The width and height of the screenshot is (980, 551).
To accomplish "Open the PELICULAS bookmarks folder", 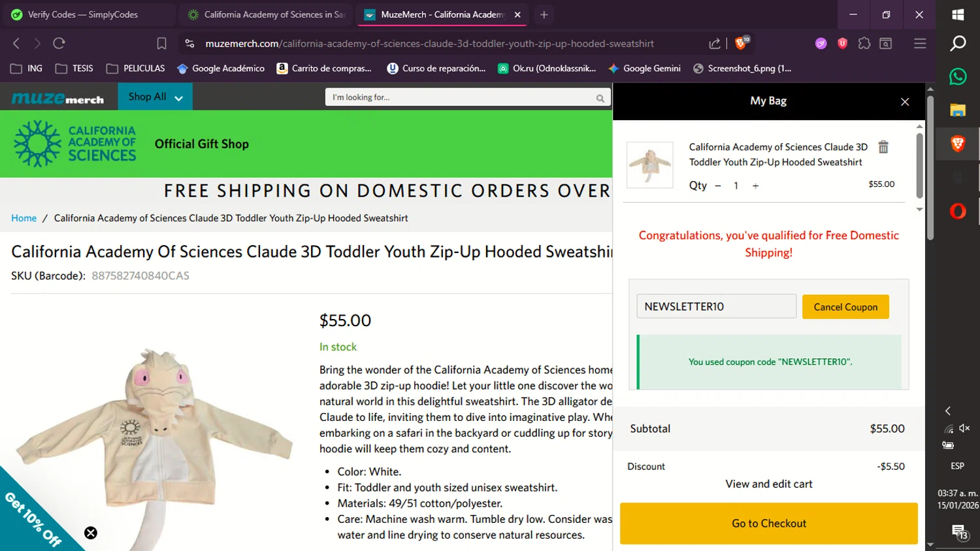I will [x=136, y=68].
